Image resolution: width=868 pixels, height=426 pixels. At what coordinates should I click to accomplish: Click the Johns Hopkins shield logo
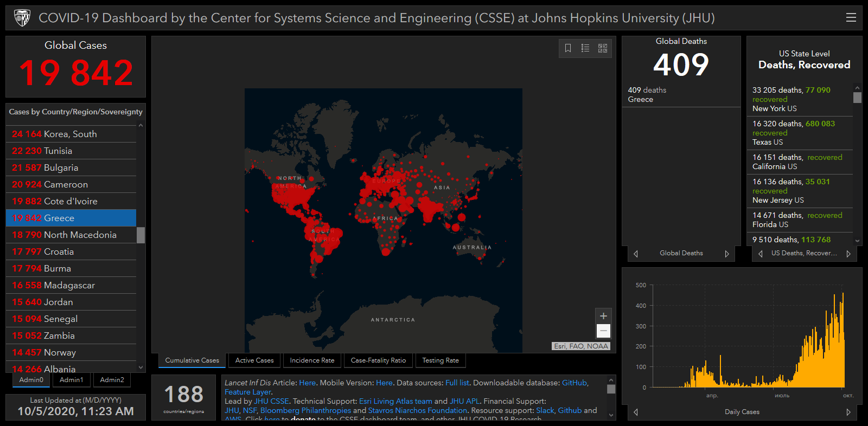(22, 18)
